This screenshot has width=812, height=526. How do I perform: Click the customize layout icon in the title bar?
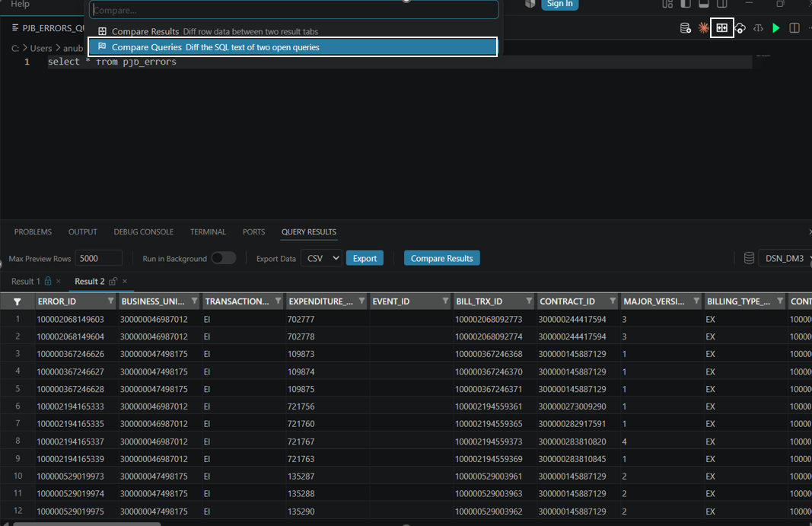[x=667, y=4]
